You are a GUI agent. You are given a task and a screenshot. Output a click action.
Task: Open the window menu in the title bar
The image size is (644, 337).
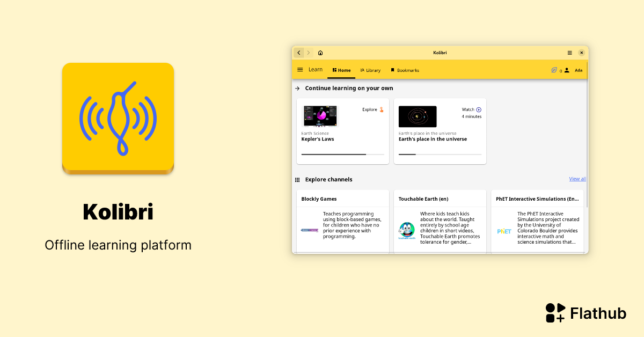click(x=569, y=53)
